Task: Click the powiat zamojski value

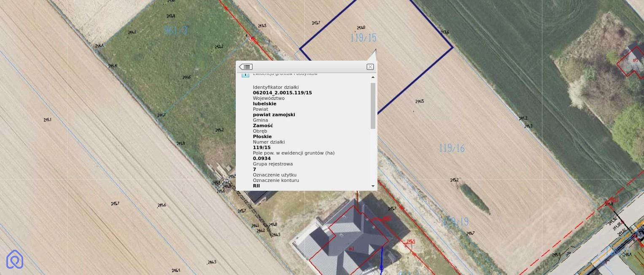Action: (x=274, y=115)
